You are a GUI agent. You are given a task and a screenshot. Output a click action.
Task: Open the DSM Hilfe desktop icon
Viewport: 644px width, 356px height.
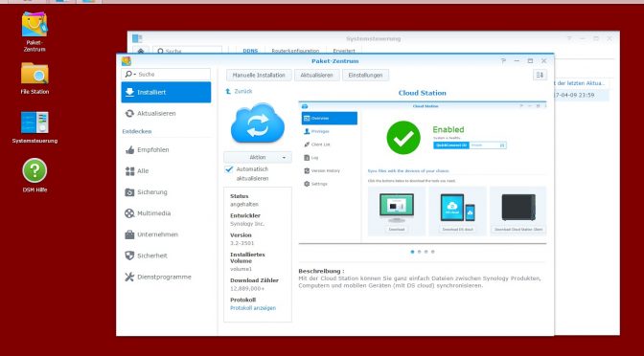(34, 175)
